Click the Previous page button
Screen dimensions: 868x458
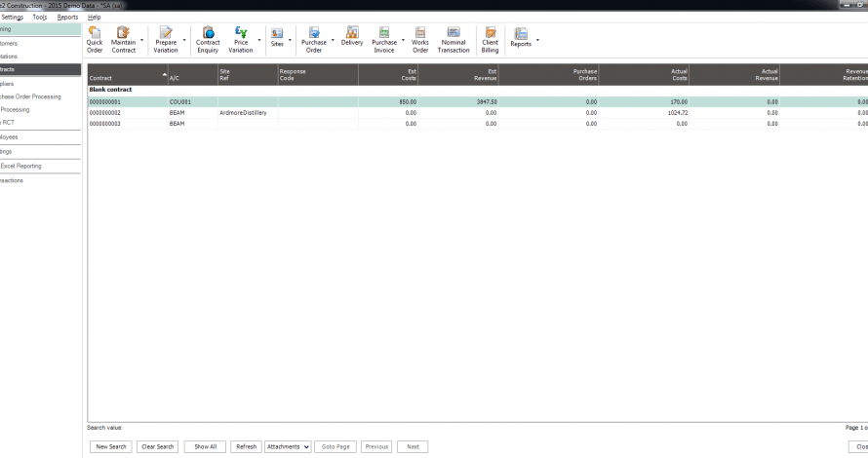[x=376, y=447]
